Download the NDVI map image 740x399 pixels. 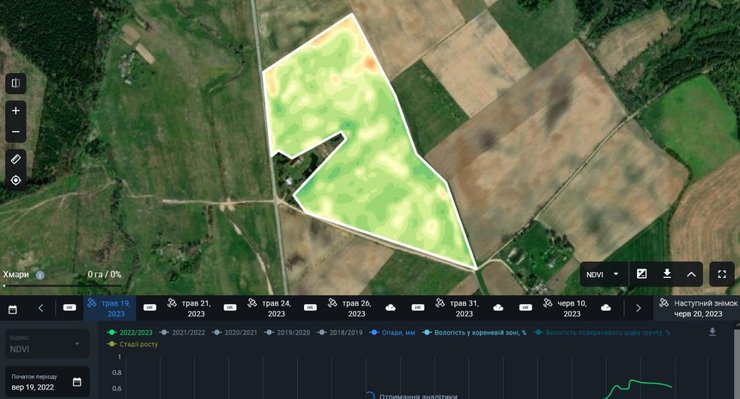click(667, 274)
